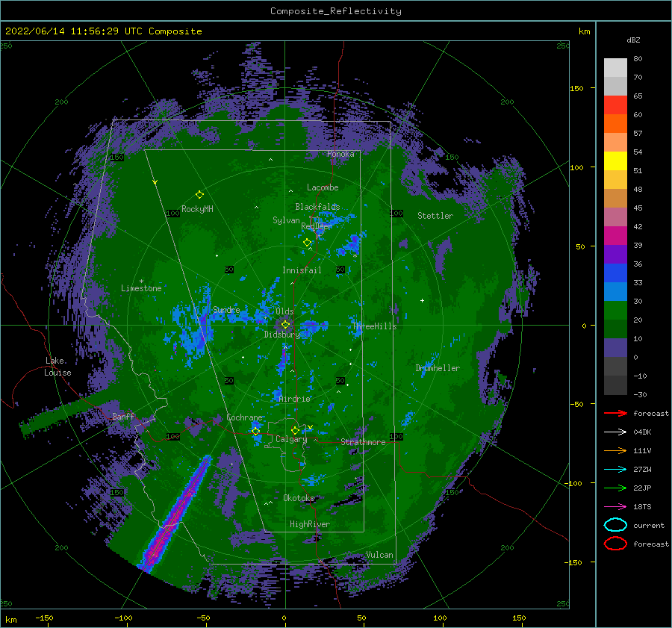Click the Stettler city label

click(x=435, y=216)
